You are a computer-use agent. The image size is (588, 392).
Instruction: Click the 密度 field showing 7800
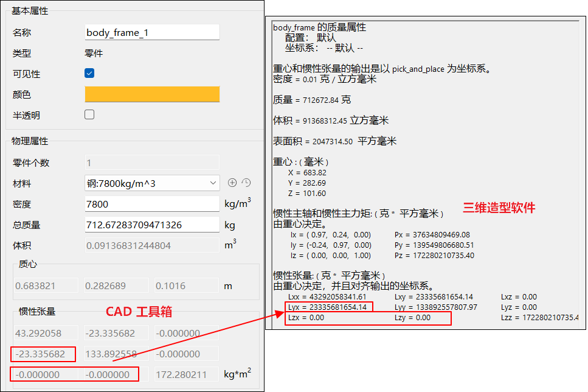152,204
